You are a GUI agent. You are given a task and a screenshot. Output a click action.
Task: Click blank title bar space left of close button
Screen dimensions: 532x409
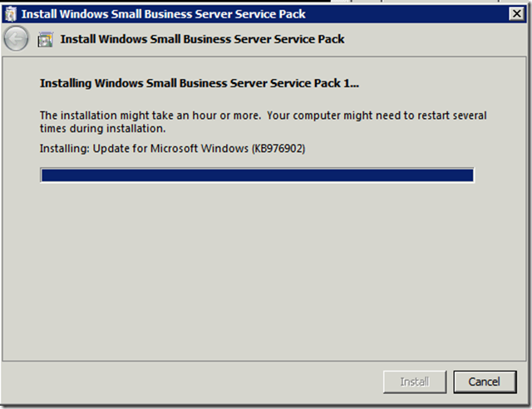(416, 13)
